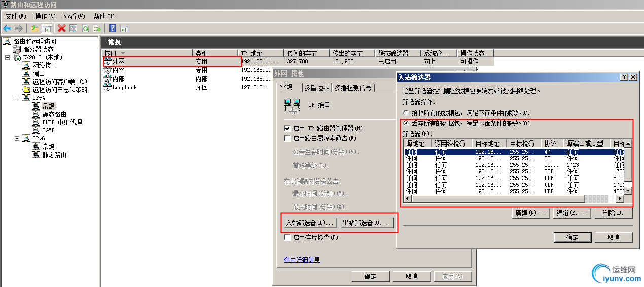Click the Forward arrow toolbar icon
Viewport: 644px width, 287px height.
click(19, 29)
